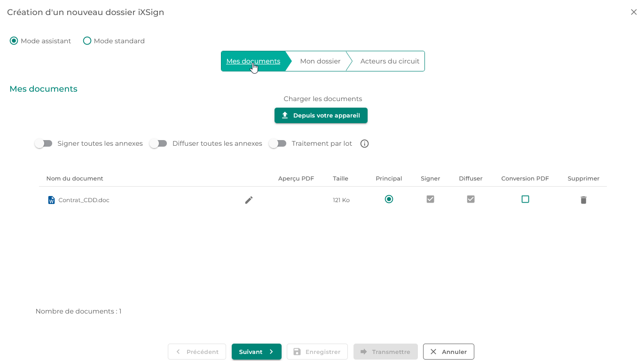The height and width of the screenshot is (361, 644).
Task: Click the Nombre de documents : 1 text
Action: coord(79,311)
